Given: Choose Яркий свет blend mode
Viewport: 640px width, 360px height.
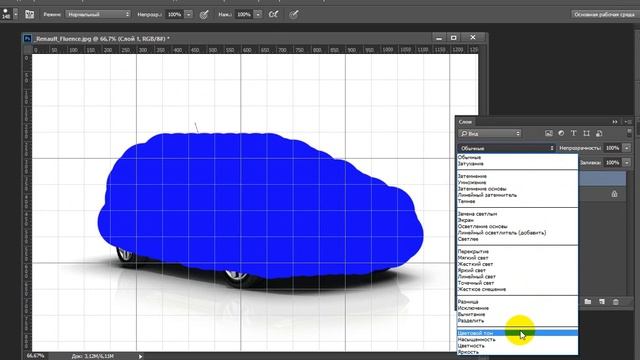Looking at the screenshot, I should tap(517, 270).
